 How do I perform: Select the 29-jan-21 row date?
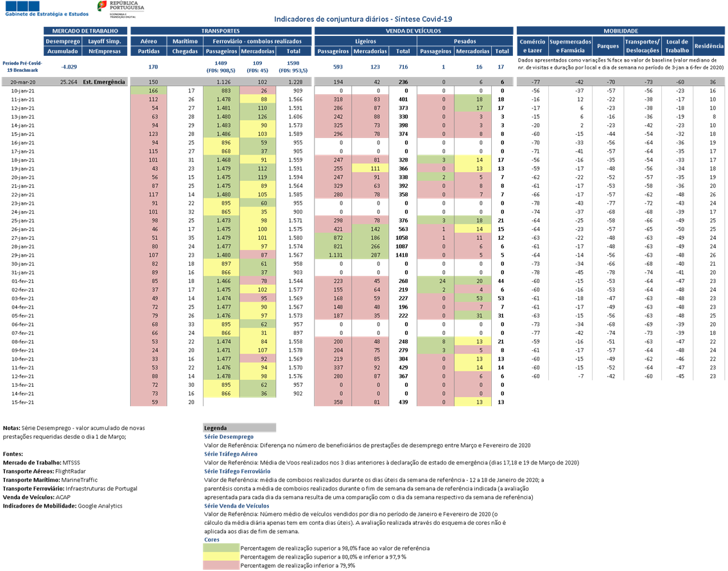tap(22, 255)
